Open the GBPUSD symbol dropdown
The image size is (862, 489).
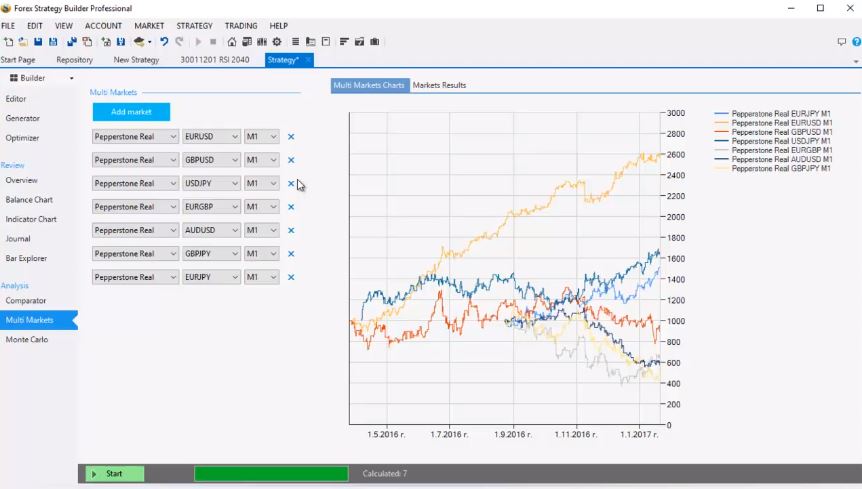[212, 160]
